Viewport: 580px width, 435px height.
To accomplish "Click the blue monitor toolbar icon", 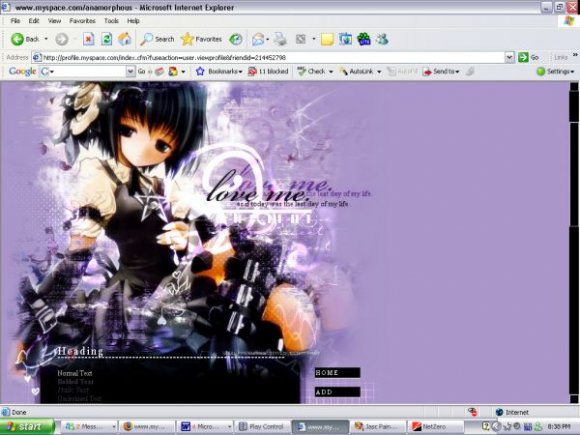I will click(345, 39).
